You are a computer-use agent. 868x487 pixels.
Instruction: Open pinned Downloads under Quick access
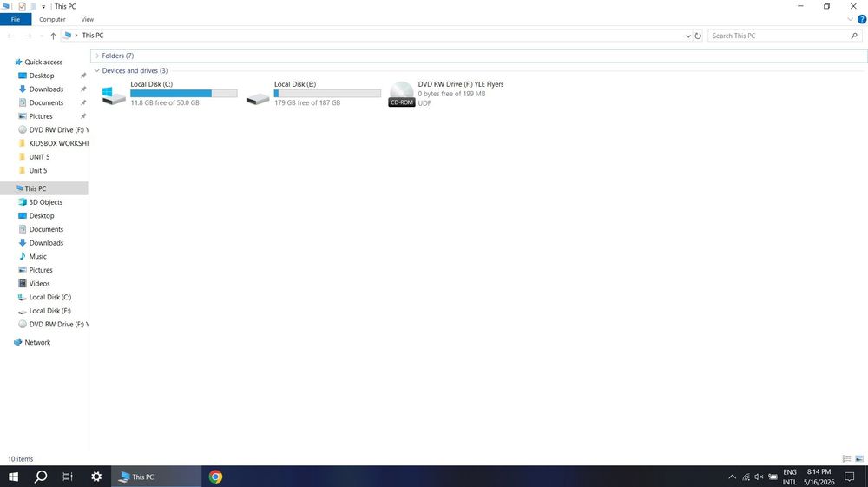(46, 89)
